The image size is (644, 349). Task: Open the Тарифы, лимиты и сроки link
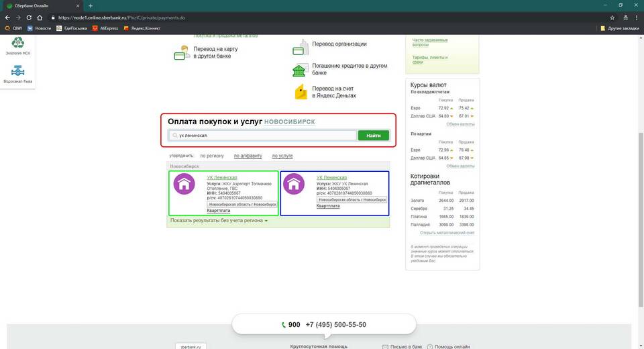coord(430,60)
